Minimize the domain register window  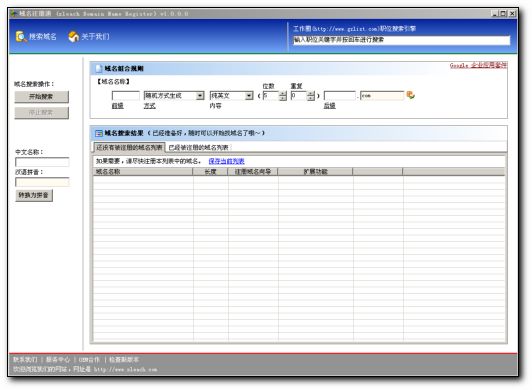[x=495, y=14]
